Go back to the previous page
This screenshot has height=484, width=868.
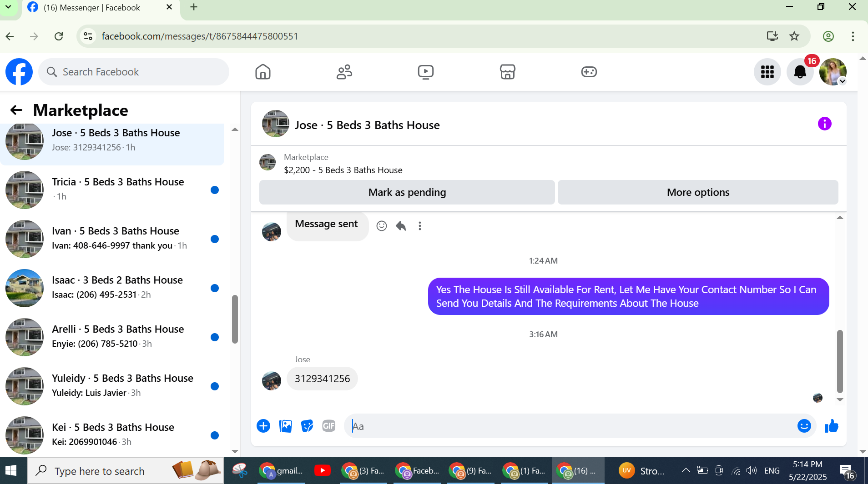10,36
